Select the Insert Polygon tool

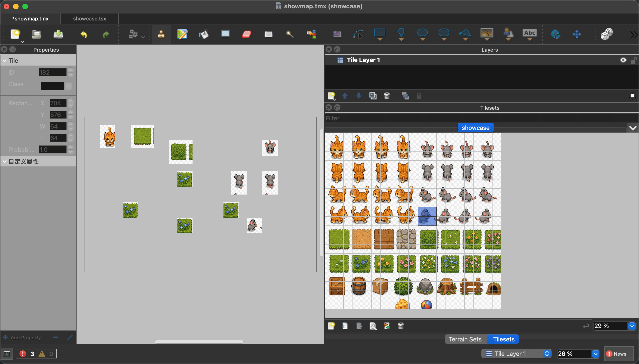[465, 34]
